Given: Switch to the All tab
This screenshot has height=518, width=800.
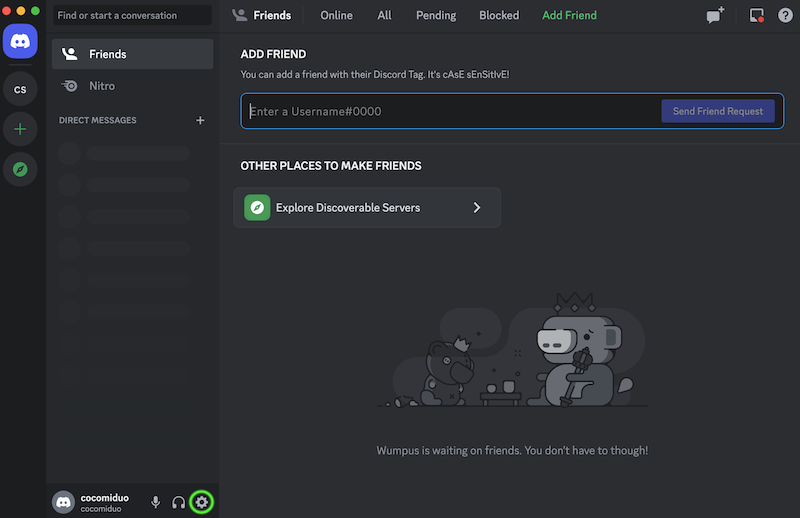Looking at the screenshot, I should click(x=384, y=16).
